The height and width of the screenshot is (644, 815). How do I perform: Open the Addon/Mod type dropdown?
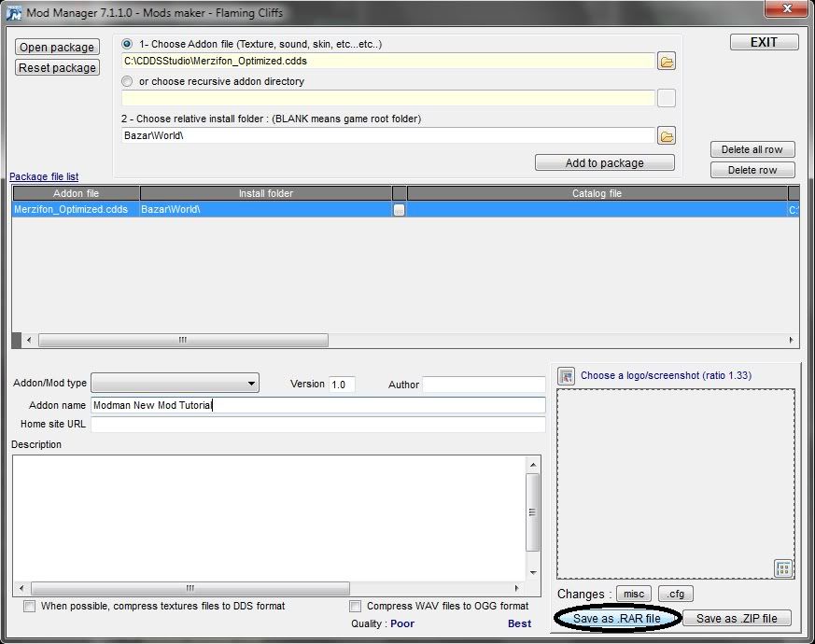click(x=176, y=384)
